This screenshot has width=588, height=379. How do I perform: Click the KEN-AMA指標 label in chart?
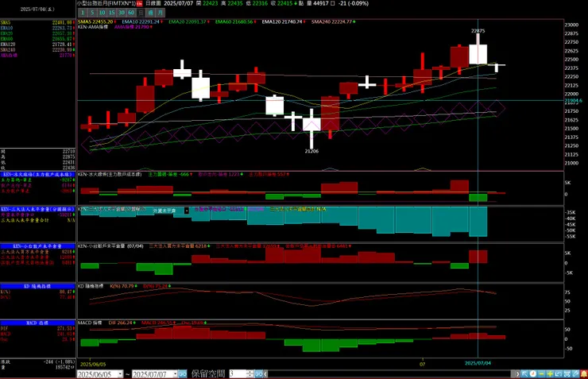pyautogui.click(x=93, y=27)
